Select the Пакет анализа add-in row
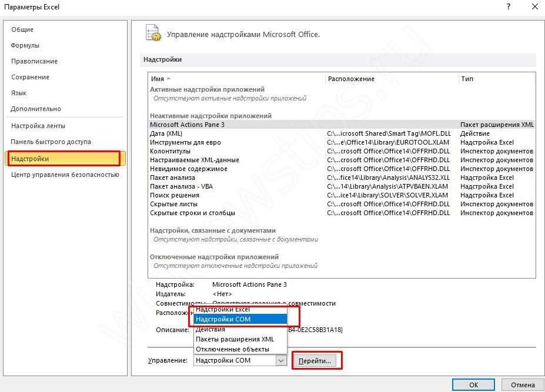545x392 pixels. 172,177
